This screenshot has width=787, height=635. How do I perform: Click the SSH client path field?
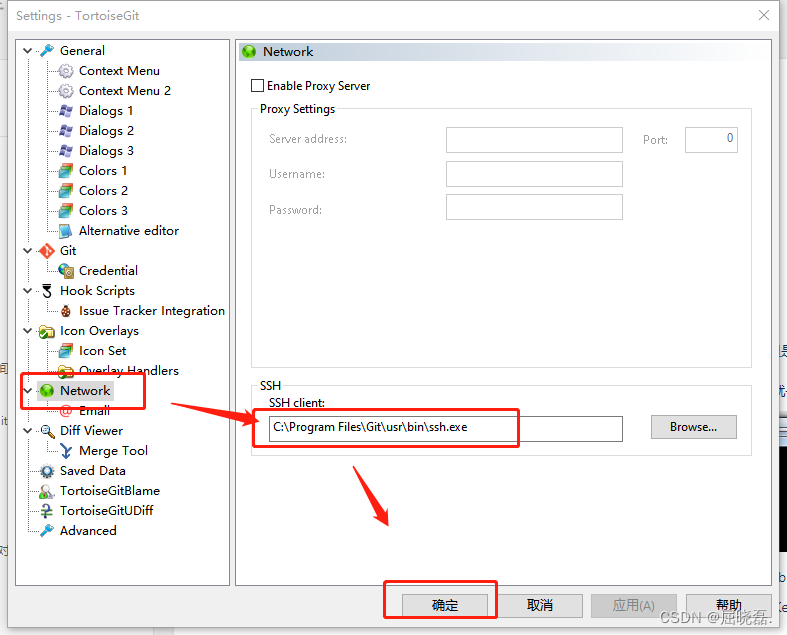tap(446, 428)
